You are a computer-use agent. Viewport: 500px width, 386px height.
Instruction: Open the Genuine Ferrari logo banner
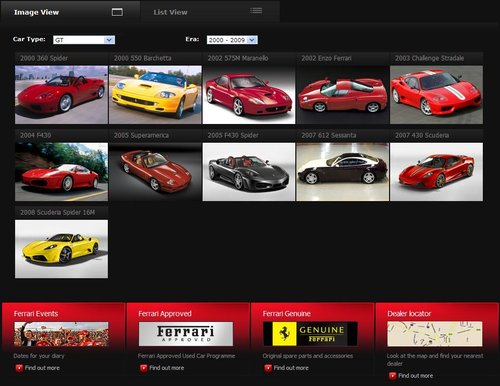[x=310, y=334]
